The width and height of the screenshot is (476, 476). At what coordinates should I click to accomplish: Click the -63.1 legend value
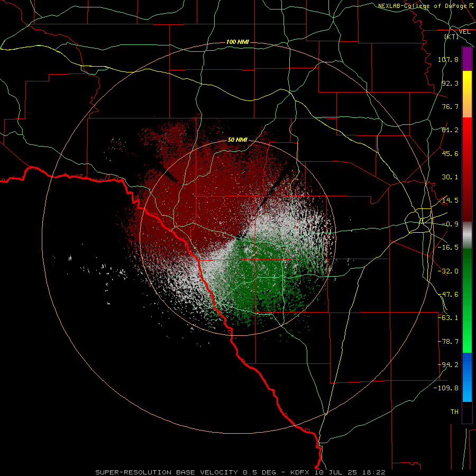click(x=448, y=318)
